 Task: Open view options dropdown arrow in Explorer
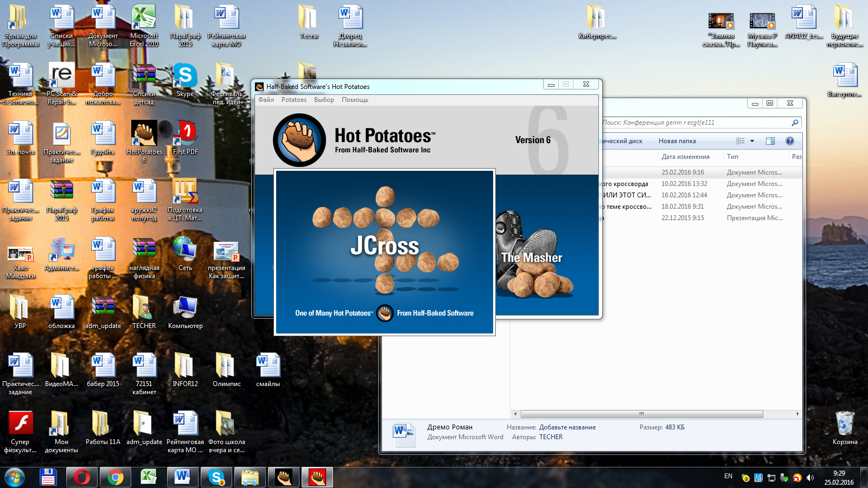[x=752, y=141]
